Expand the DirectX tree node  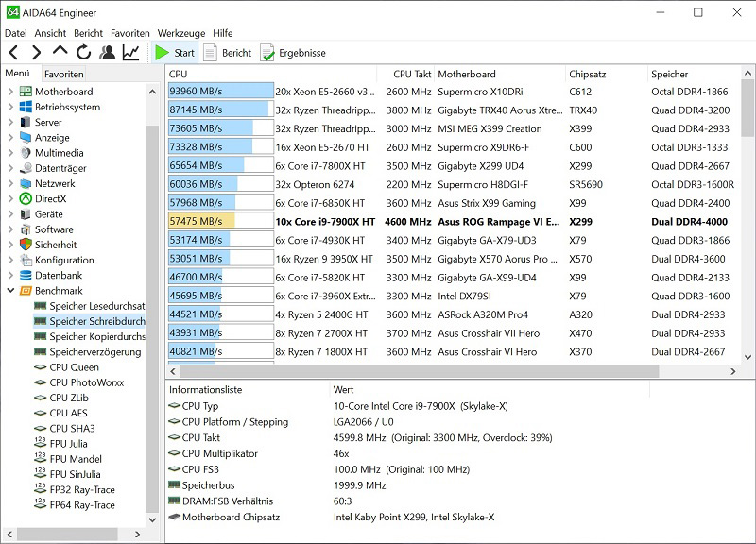(10, 198)
